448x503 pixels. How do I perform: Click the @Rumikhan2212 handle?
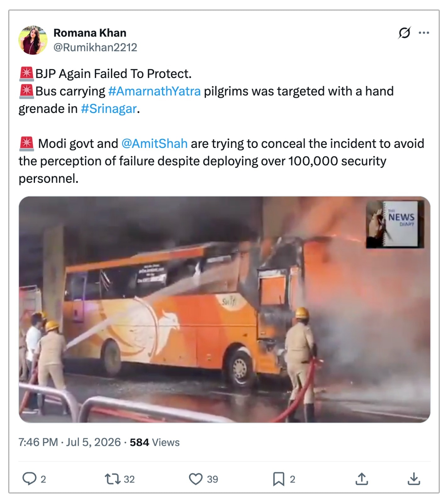(x=95, y=47)
